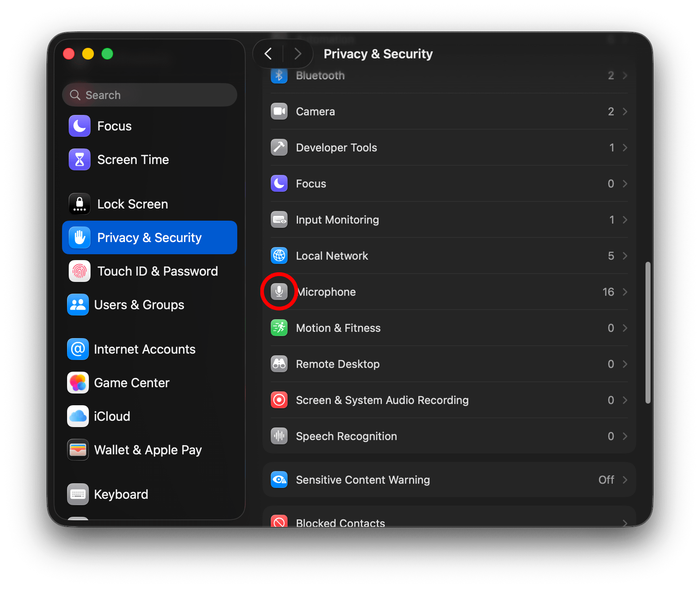The image size is (700, 589).
Task: Open Motion & Fitness privacy settings
Action: coord(449,328)
